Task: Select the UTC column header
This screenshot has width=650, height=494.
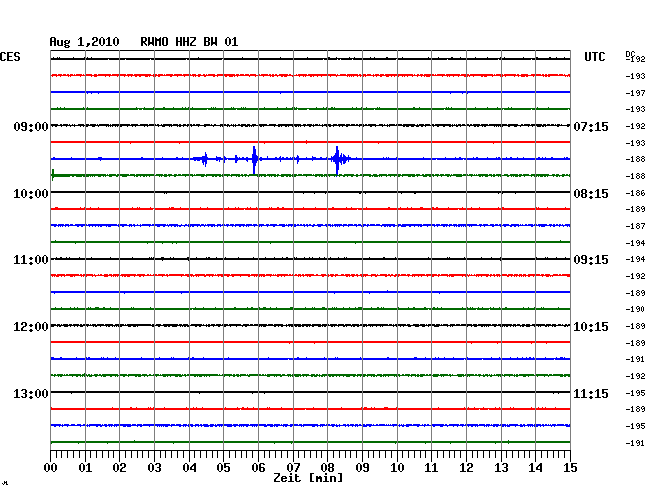Action: point(594,57)
